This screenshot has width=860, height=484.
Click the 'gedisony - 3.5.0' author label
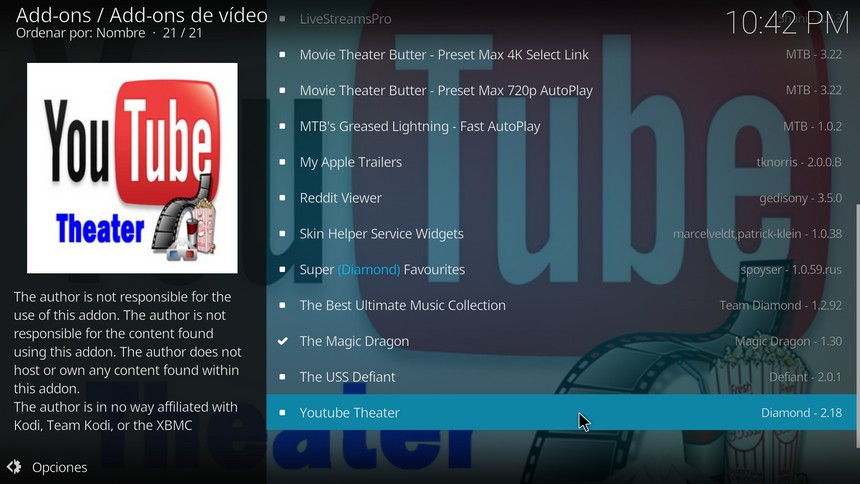(x=800, y=198)
